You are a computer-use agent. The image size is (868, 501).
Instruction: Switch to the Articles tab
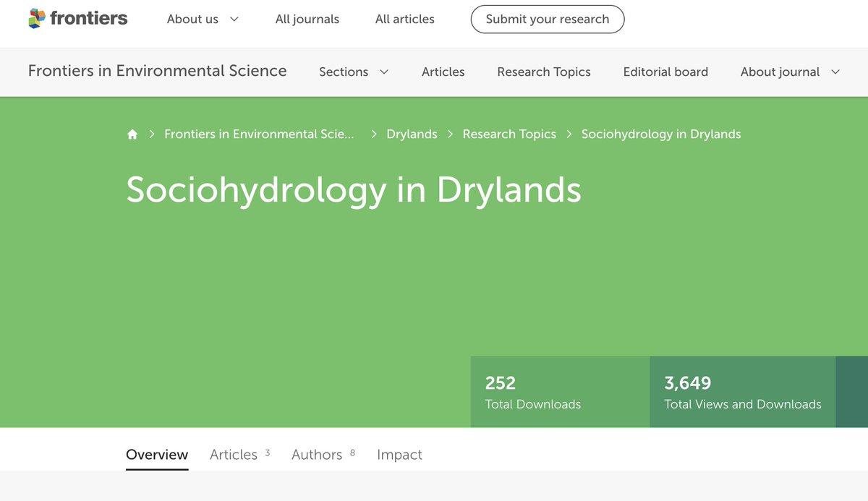(239, 455)
